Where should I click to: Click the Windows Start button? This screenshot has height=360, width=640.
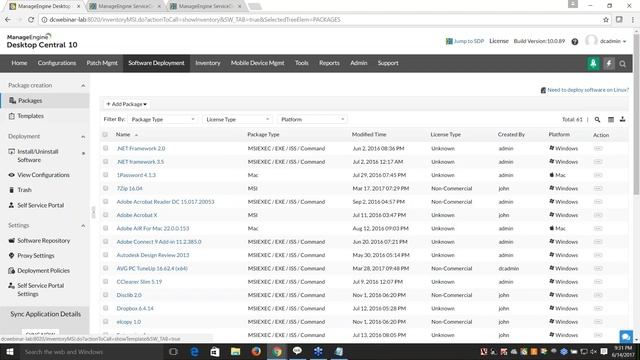point(9,351)
